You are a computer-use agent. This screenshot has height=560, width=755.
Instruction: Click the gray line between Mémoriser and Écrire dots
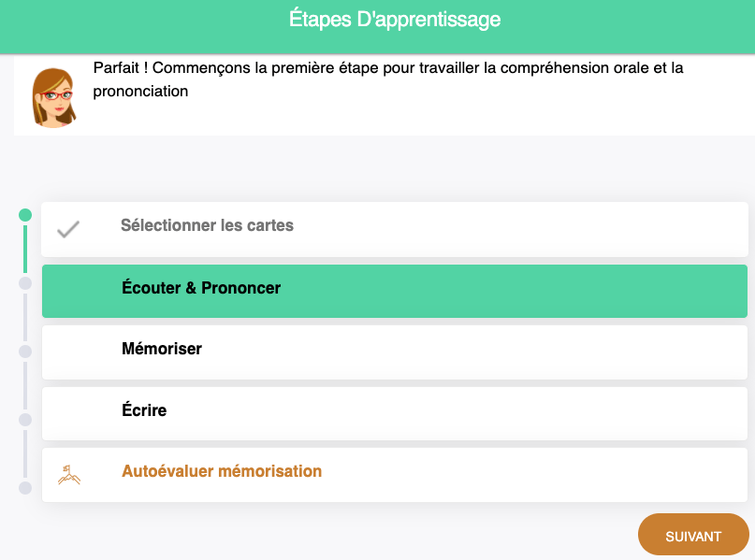click(x=25, y=385)
